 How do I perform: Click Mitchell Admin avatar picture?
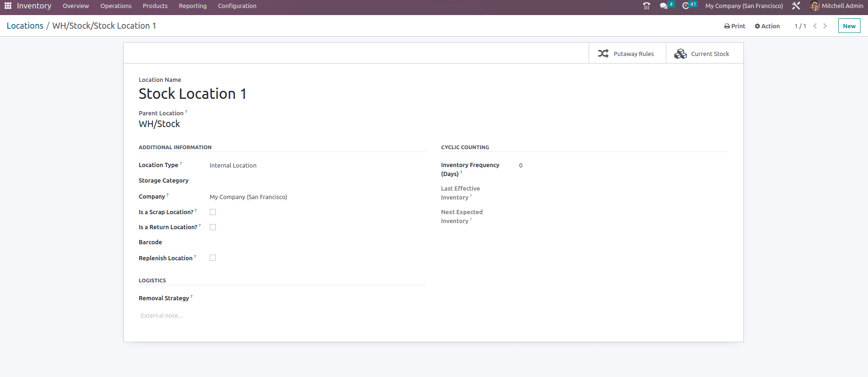click(814, 6)
